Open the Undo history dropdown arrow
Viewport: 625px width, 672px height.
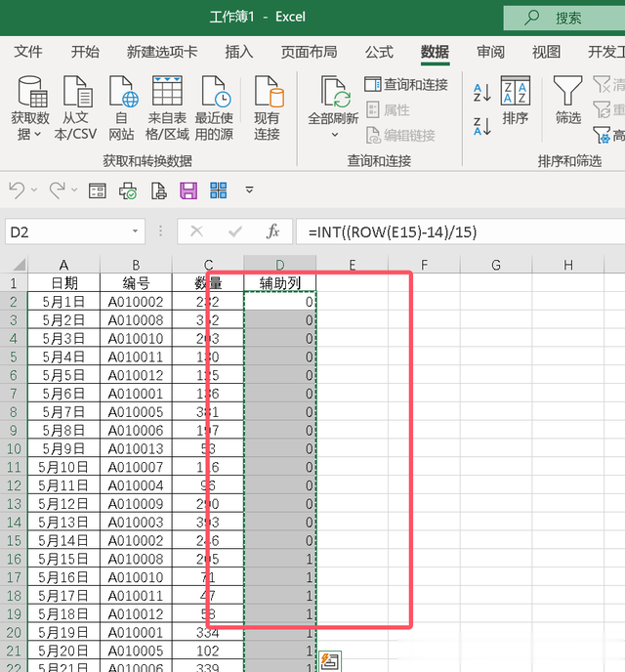coord(34,189)
